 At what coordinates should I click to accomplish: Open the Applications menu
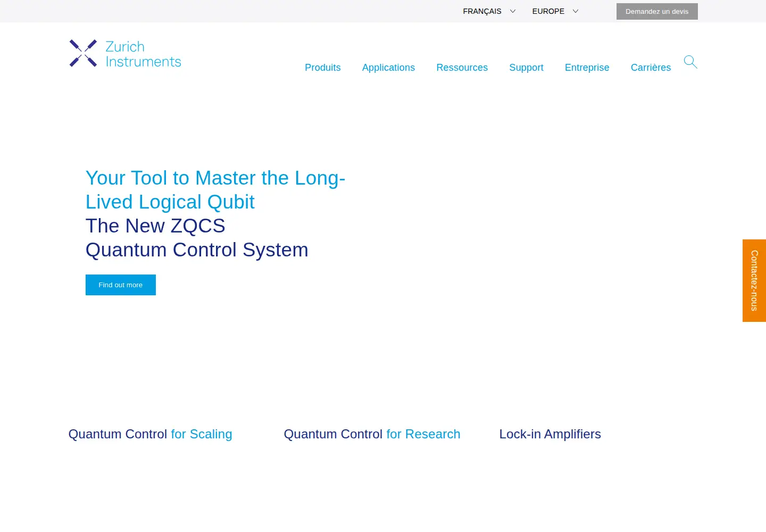(x=388, y=68)
